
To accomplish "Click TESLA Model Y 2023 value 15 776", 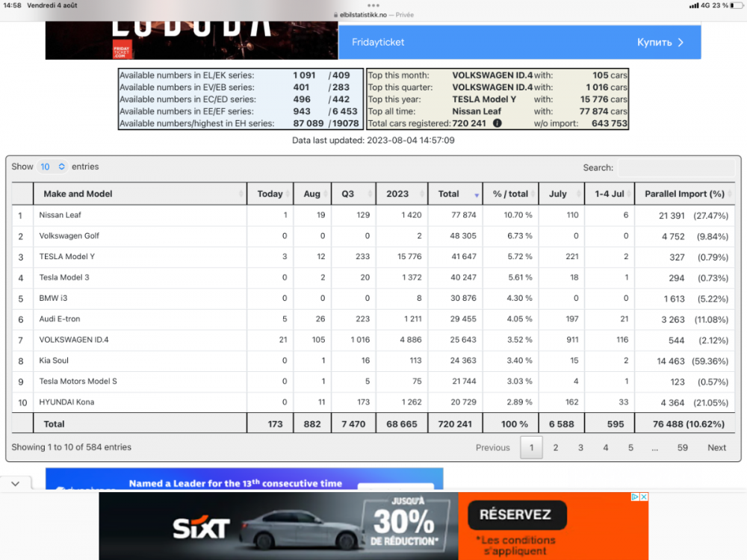I will pos(409,257).
